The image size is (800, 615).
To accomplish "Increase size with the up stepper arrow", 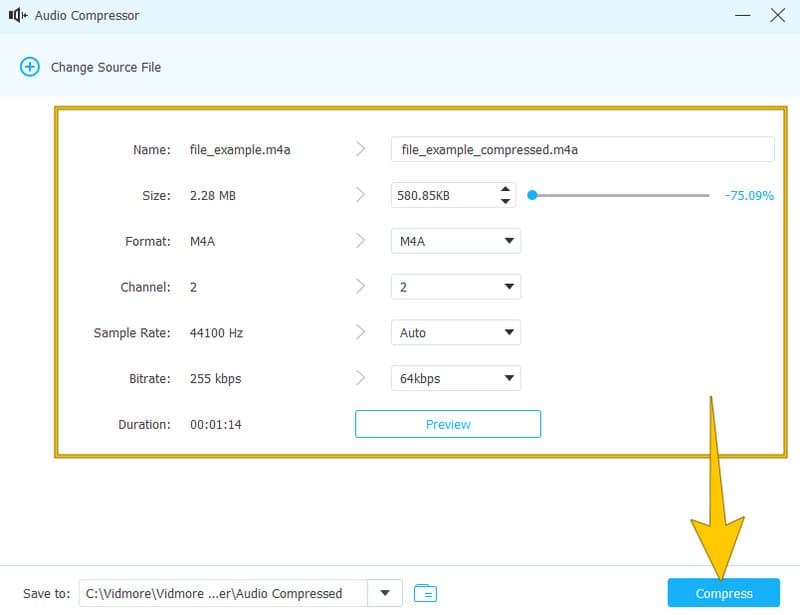I will tap(505, 189).
